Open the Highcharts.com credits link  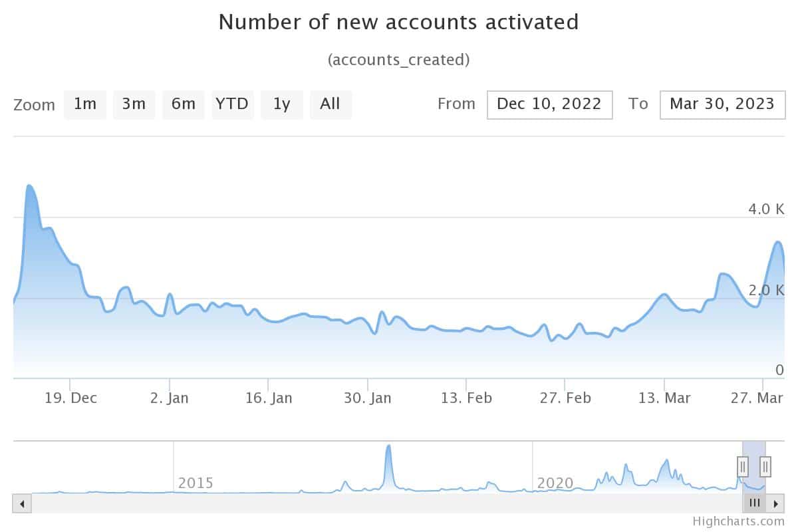pos(738,522)
